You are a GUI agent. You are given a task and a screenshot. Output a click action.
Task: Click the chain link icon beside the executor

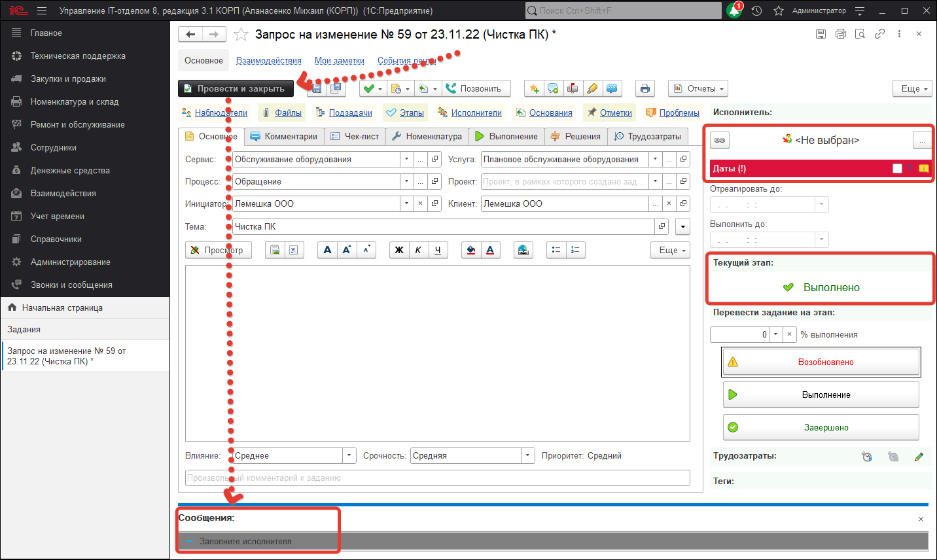[x=720, y=140]
